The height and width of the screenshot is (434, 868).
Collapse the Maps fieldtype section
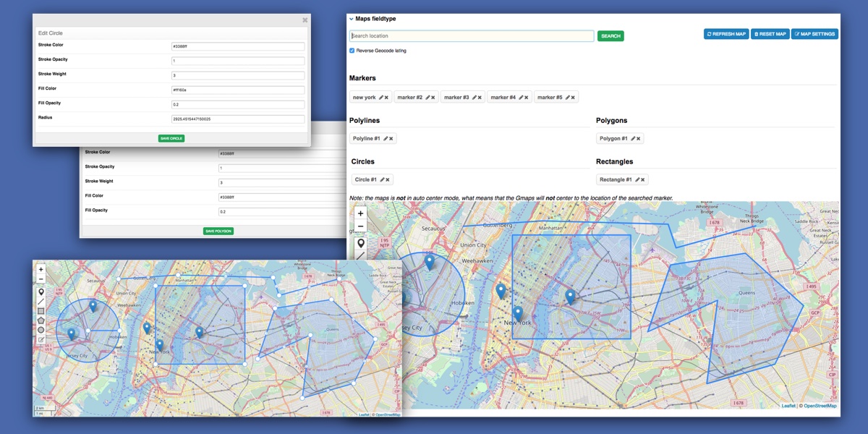[x=352, y=20]
